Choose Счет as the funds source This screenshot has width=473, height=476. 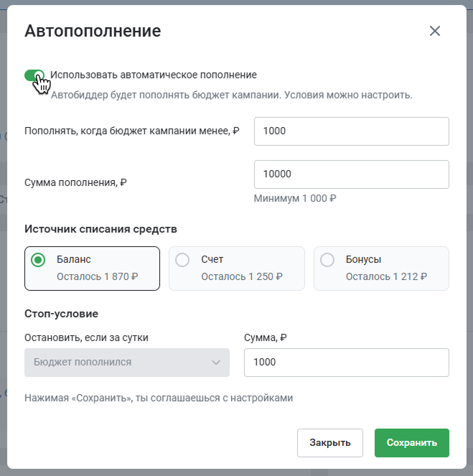point(237,269)
